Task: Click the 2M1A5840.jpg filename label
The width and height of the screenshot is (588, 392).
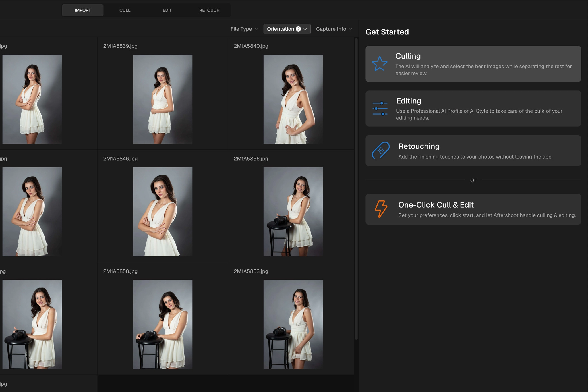Action: pos(251,46)
